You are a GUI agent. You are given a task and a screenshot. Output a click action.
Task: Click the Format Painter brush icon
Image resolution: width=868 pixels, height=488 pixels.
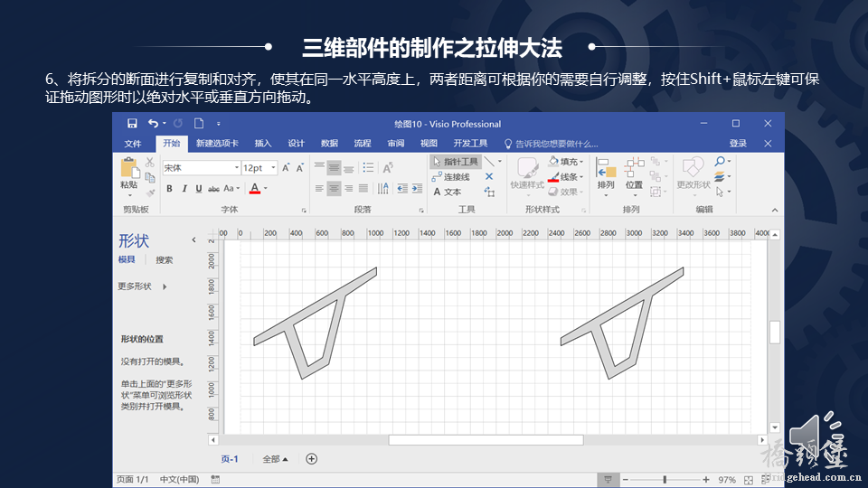149,192
